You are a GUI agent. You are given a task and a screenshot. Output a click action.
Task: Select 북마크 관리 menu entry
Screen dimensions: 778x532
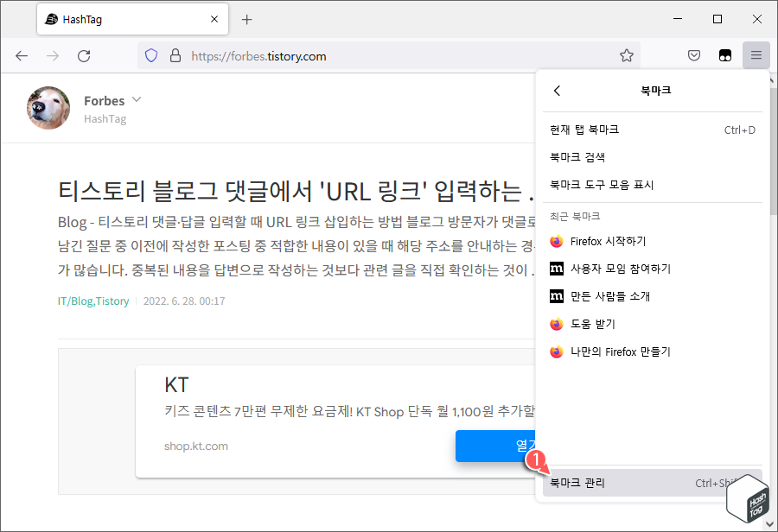click(576, 484)
